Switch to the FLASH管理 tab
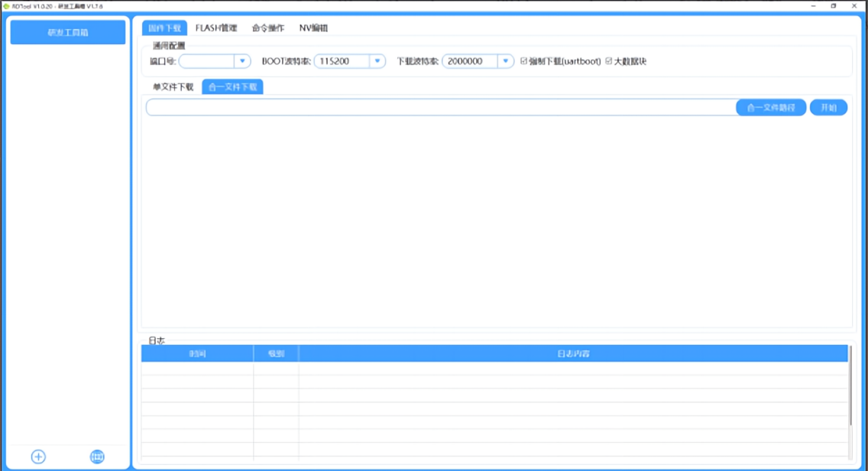Screen dimensions: 868x471 216,27
